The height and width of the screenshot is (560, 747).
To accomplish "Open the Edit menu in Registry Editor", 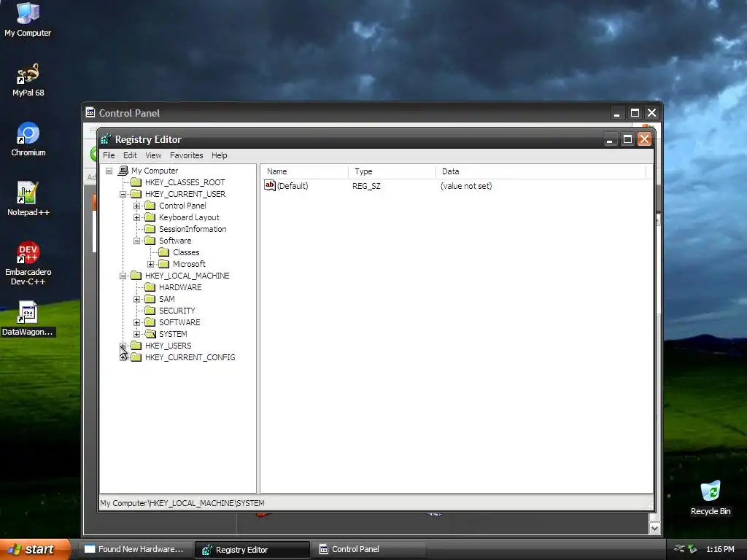I will (x=130, y=155).
